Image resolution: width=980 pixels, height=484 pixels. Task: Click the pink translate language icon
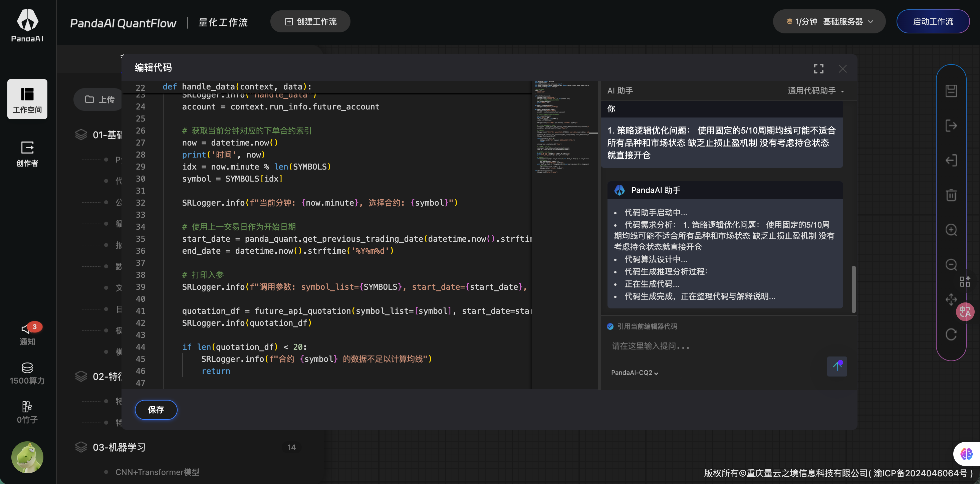[x=965, y=312]
